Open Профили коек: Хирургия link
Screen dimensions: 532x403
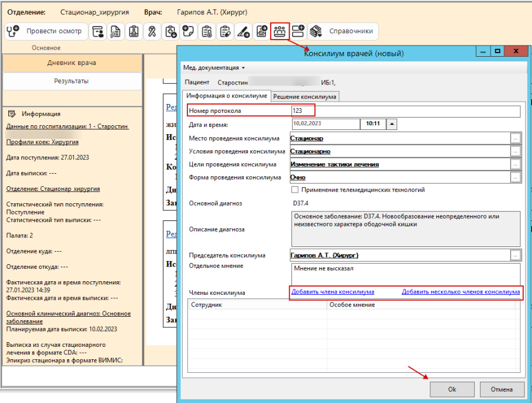click(43, 142)
